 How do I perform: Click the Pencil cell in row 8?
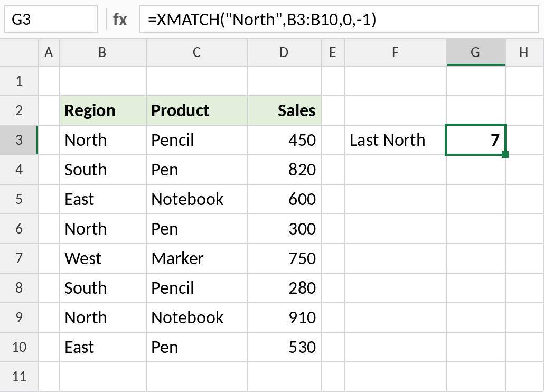click(x=197, y=288)
